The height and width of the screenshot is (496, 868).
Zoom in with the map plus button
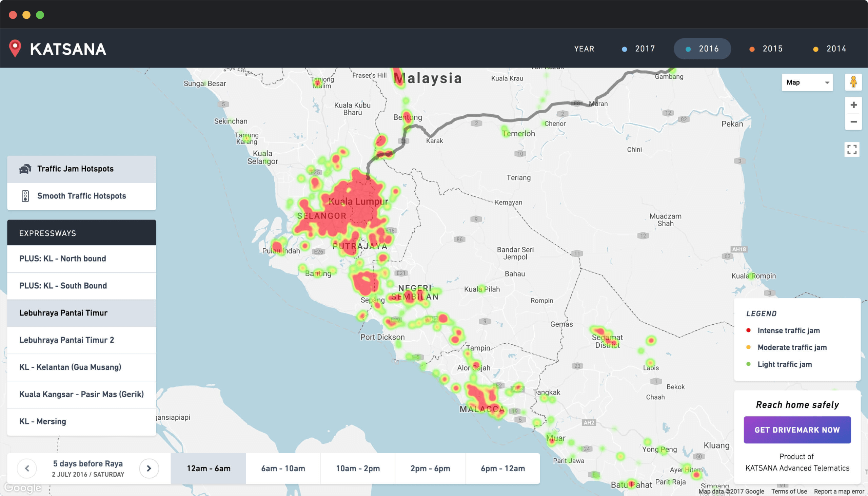click(853, 105)
